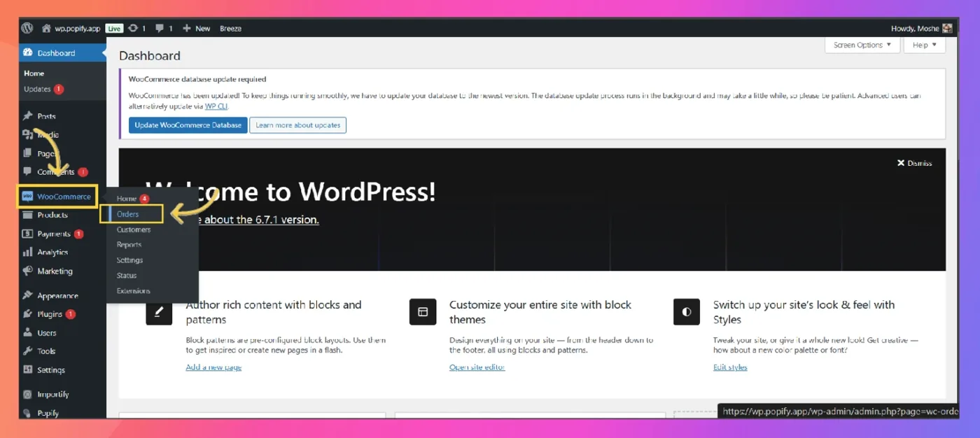
Task: Click the Analytics bar chart icon
Action: click(x=28, y=252)
